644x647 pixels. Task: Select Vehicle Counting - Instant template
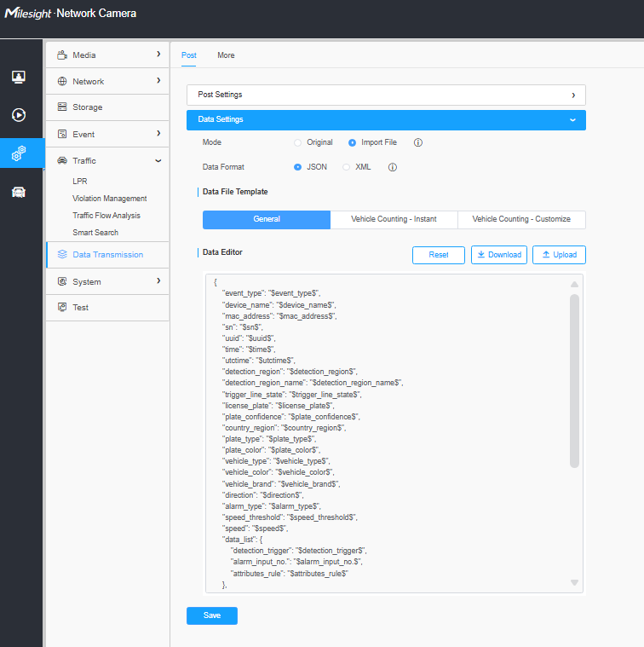coord(394,220)
